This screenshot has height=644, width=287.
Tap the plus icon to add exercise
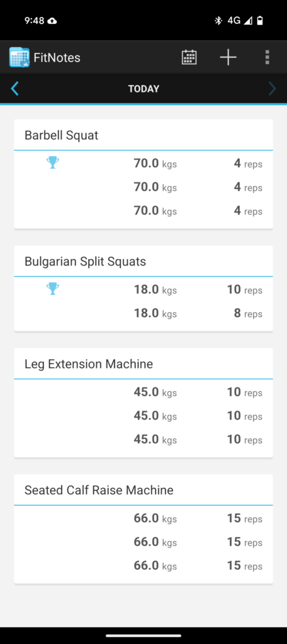228,57
